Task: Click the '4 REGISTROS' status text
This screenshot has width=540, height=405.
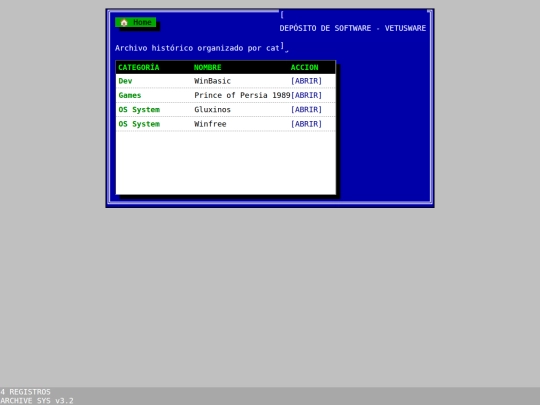Action: 25,392
